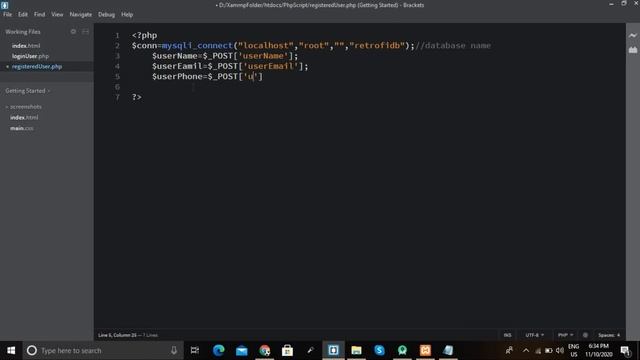Open the notepad-style app at taskbar end
Screen dimensions: 640x360
(448, 350)
